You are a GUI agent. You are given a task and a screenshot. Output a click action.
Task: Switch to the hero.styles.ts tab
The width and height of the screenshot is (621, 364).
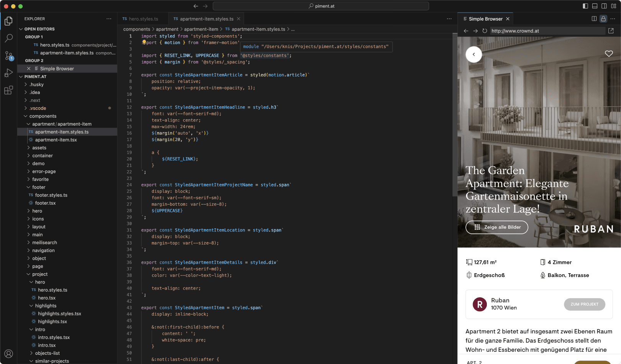tap(143, 18)
